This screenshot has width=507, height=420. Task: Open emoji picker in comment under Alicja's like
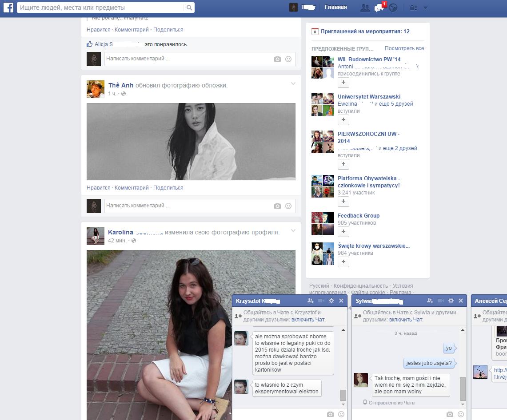coord(288,59)
